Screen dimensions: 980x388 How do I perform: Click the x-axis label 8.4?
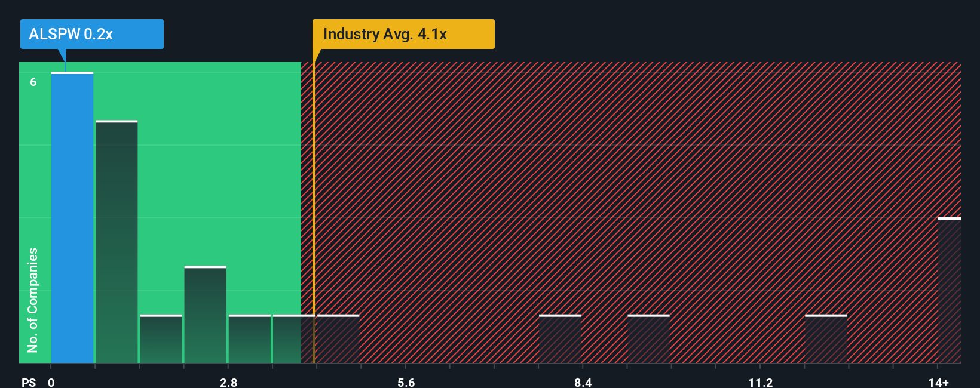(x=583, y=382)
